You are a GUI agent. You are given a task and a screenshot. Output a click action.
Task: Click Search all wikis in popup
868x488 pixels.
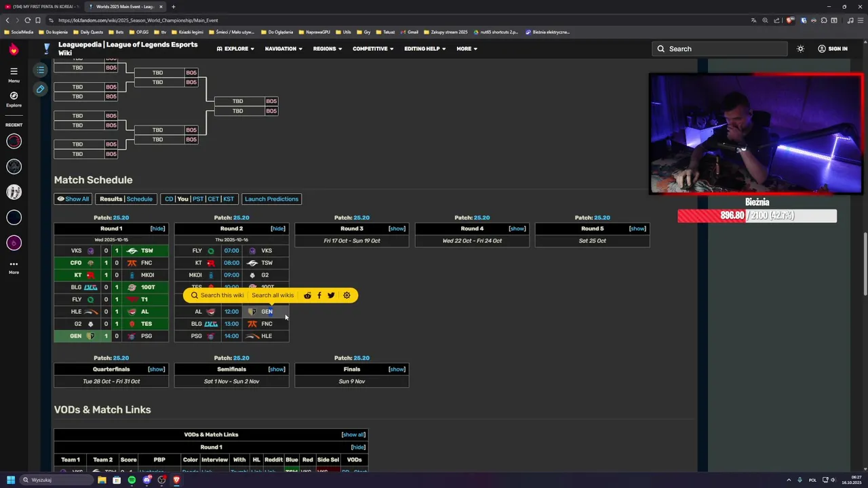click(x=273, y=296)
